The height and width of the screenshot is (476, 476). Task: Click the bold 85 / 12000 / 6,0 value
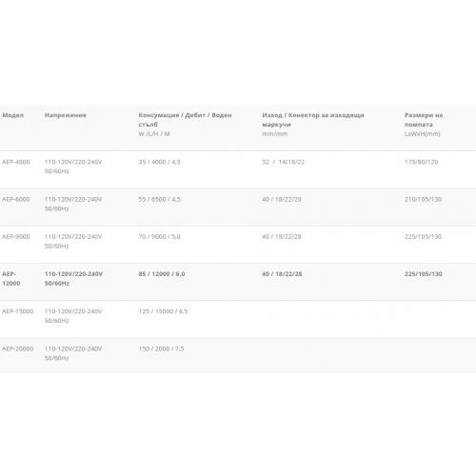[162, 274]
